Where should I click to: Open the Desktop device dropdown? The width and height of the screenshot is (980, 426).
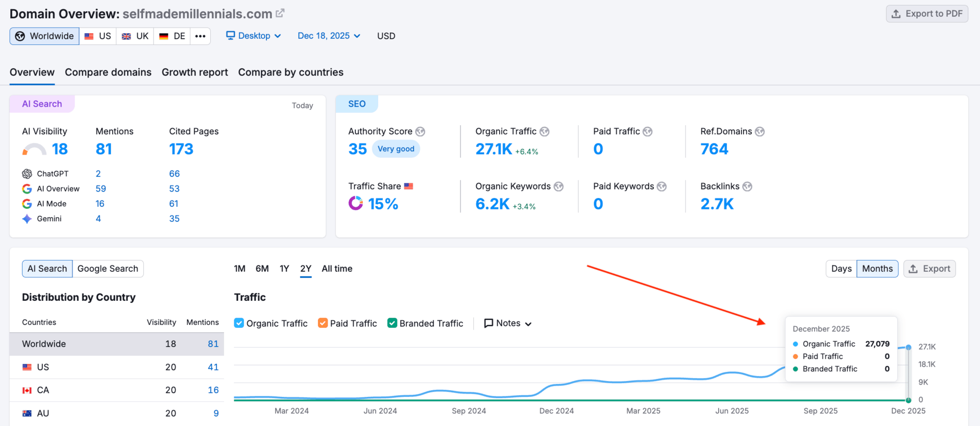click(254, 36)
